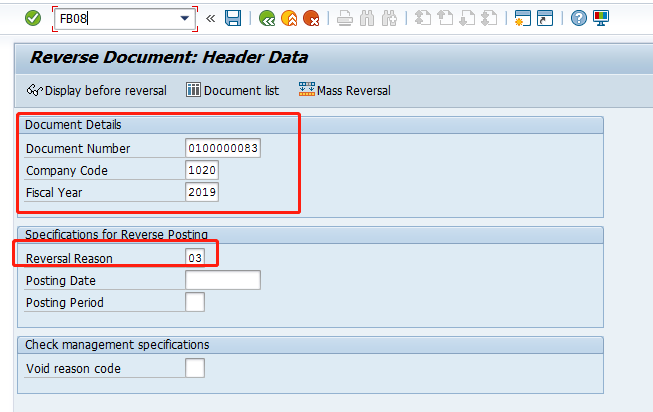Click the Void reason code field

click(195, 368)
